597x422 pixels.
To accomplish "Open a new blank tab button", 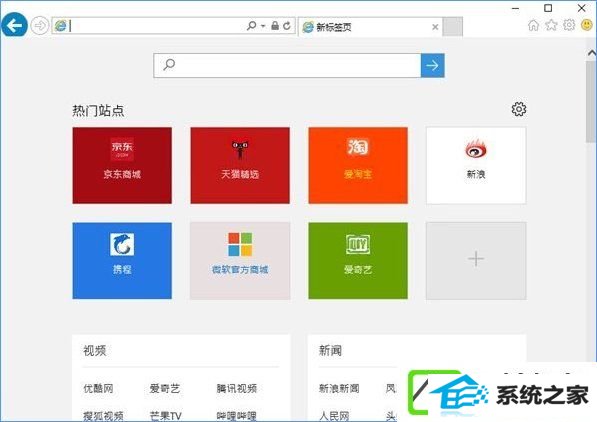I will click(x=453, y=27).
